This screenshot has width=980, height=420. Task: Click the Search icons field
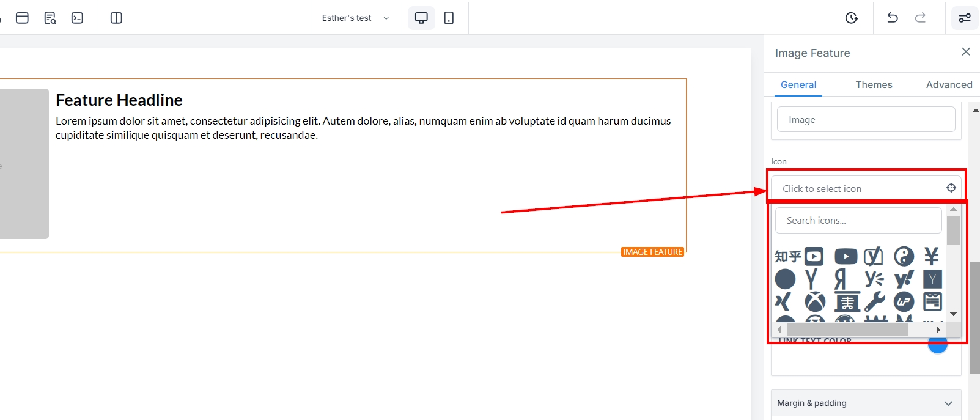point(858,221)
